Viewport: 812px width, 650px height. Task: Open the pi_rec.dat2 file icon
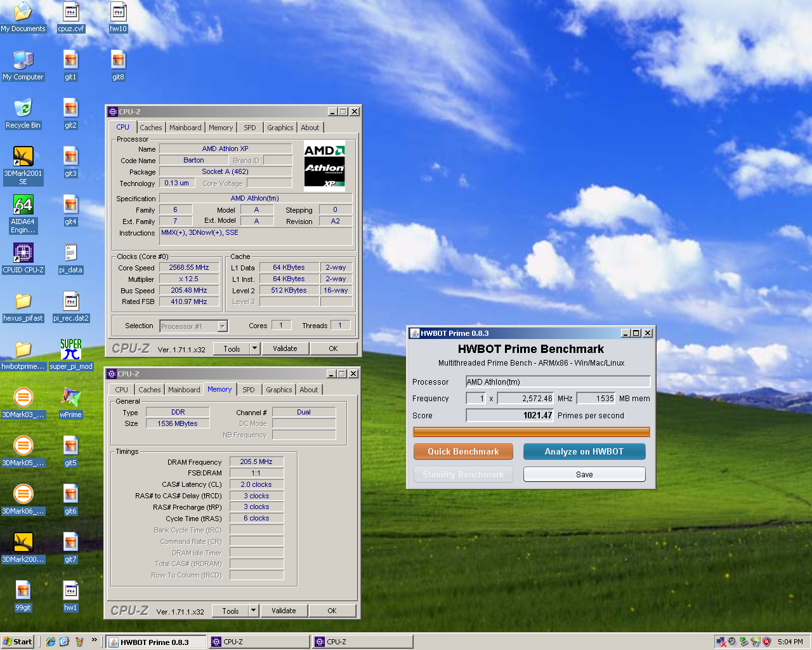(70, 307)
